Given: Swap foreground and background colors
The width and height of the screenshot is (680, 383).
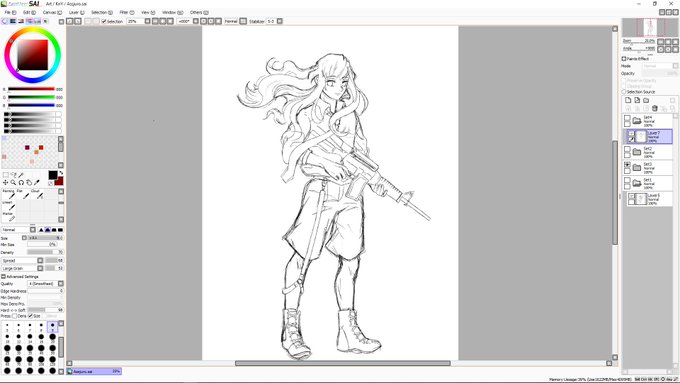Looking at the screenshot, I should 61,173.
